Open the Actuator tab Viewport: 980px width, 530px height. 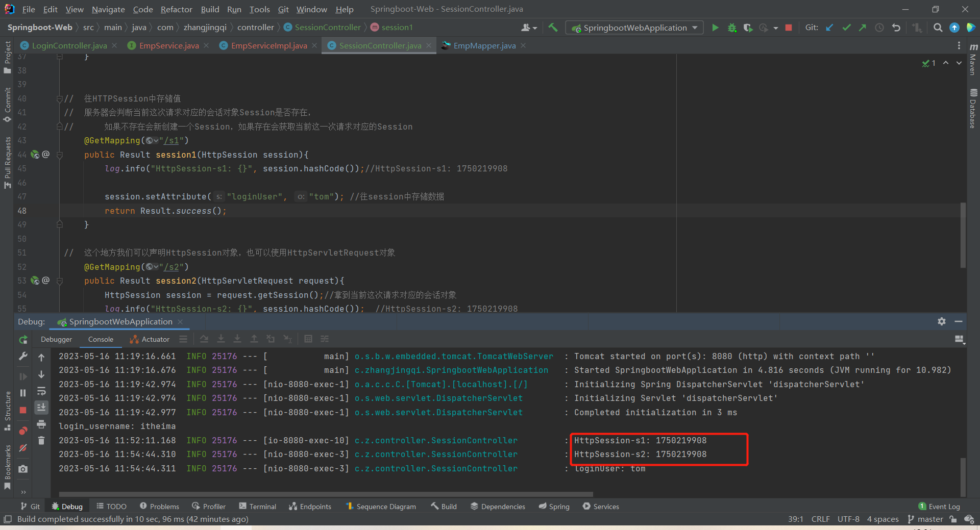tap(150, 339)
